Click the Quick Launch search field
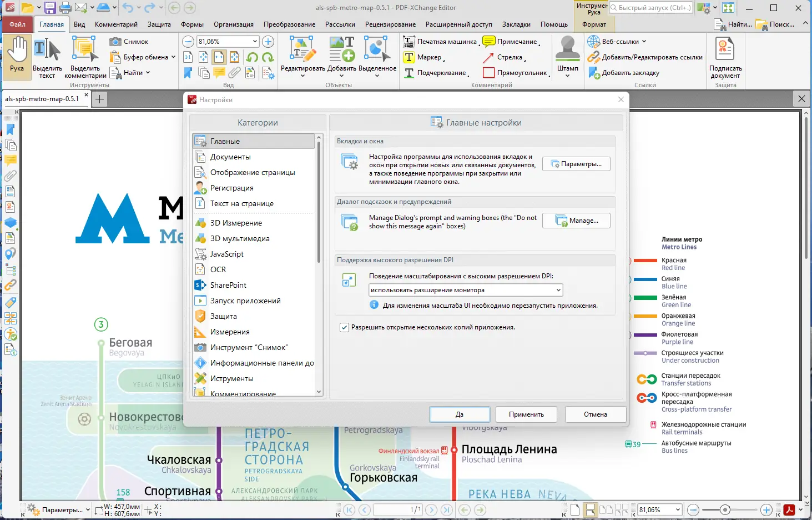Viewport: 812px width, 520px height. click(651, 8)
